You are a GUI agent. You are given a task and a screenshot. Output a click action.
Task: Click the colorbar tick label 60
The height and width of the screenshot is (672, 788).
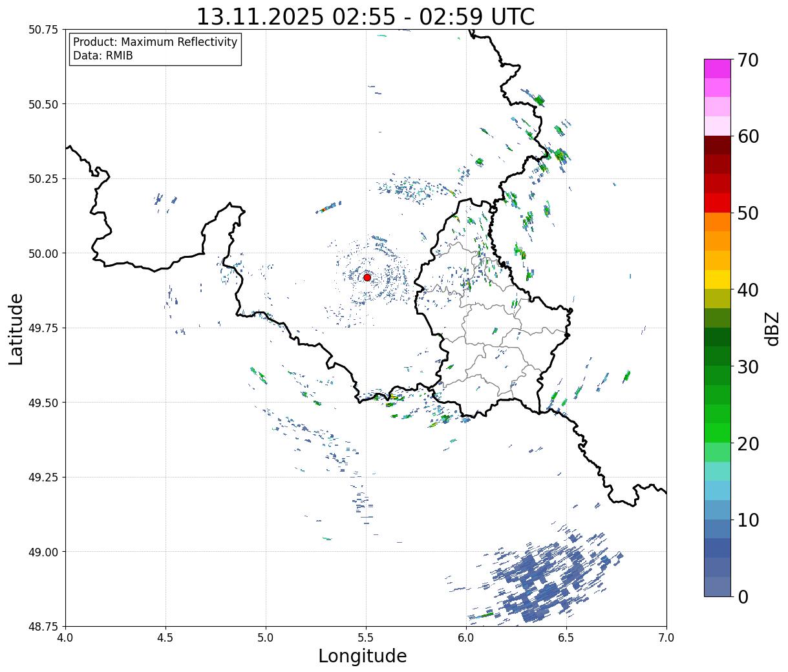(747, 136)
